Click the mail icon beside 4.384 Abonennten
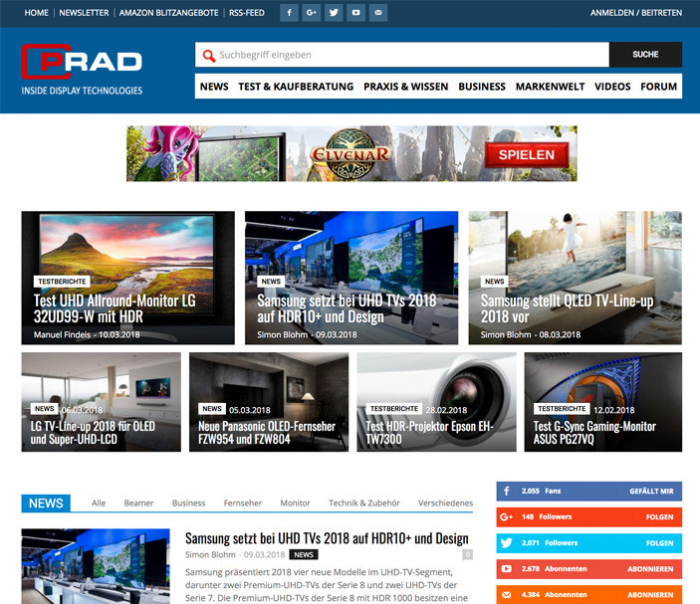This screenshot has width=700, height=604. [x=506, y=595]
